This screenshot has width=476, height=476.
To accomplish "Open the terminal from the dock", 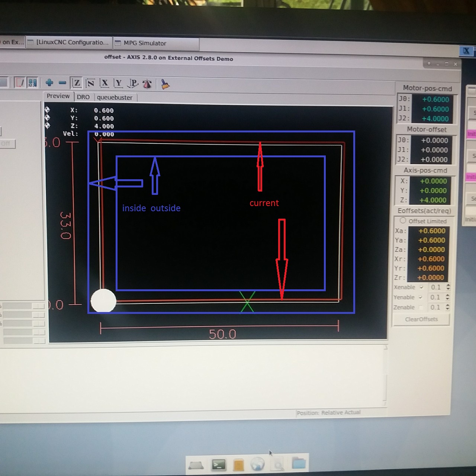I will [x=218, y=464].
